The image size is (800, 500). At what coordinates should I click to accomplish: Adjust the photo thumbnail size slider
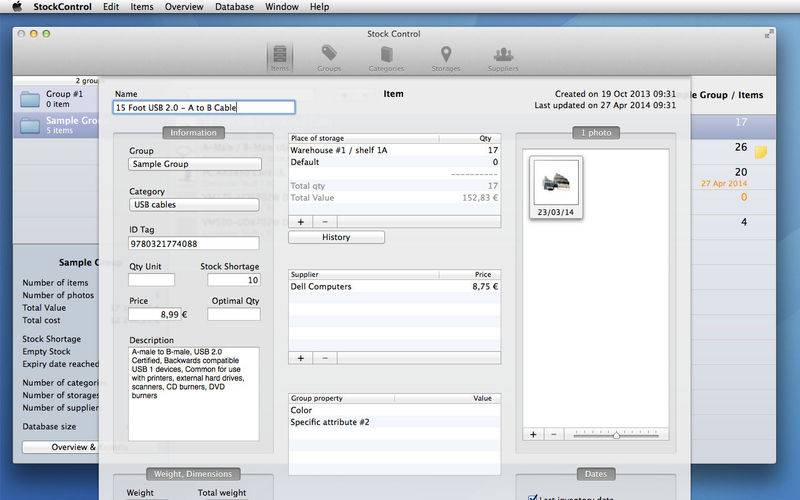coord(616,435)
